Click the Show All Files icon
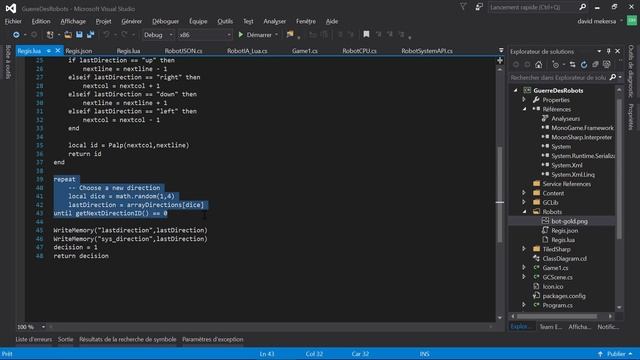The height and width of the screenshot is (360, 640). coord(607,64)
